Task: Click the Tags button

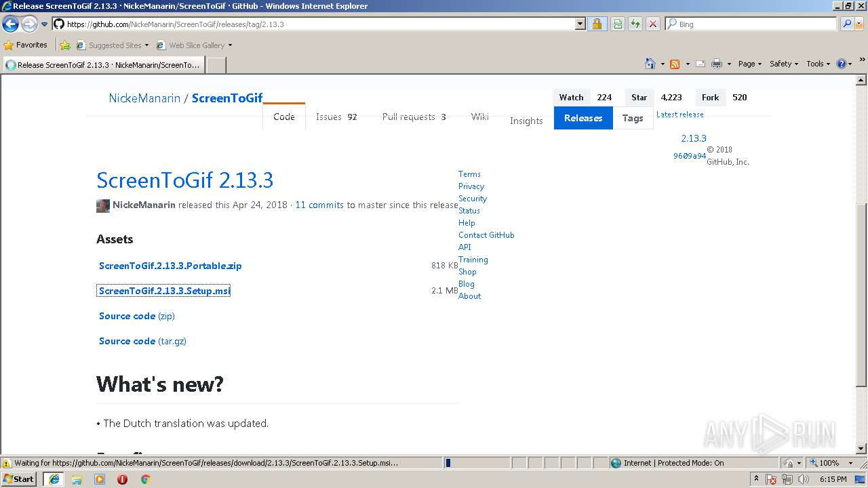Action: (633, 118)
